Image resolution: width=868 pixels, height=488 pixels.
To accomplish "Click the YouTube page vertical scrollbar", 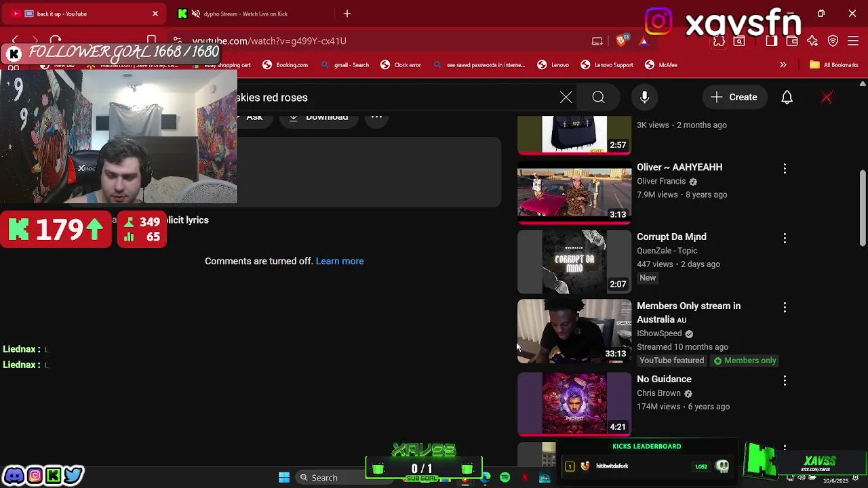I will coord(863,208).
